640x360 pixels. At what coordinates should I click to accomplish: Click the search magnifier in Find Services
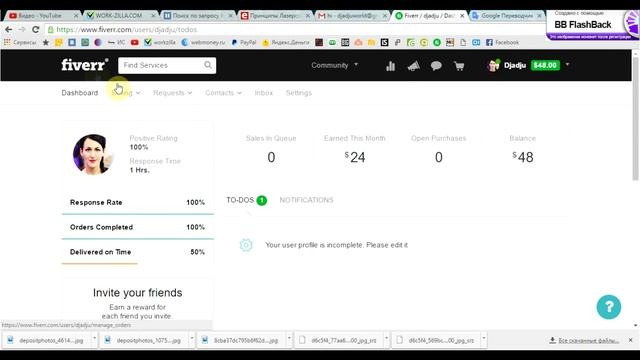208,65
